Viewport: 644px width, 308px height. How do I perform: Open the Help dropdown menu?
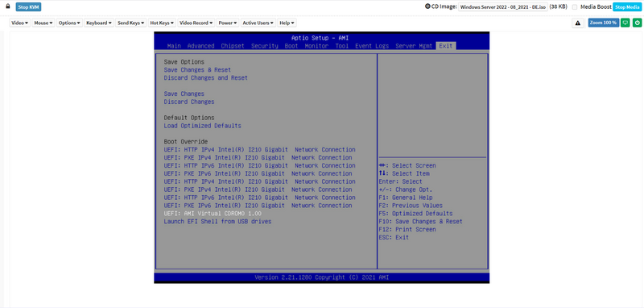(x=287, y=23)
